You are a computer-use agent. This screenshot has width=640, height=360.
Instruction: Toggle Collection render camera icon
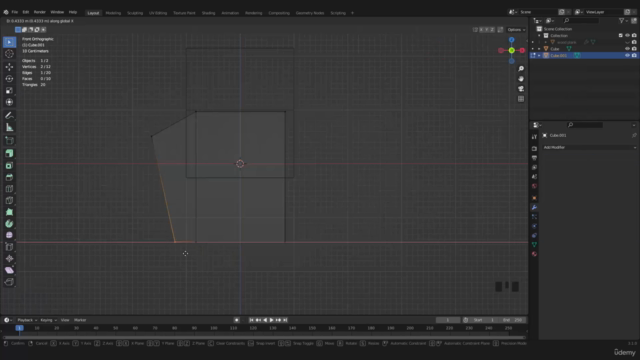coord(634,36)
